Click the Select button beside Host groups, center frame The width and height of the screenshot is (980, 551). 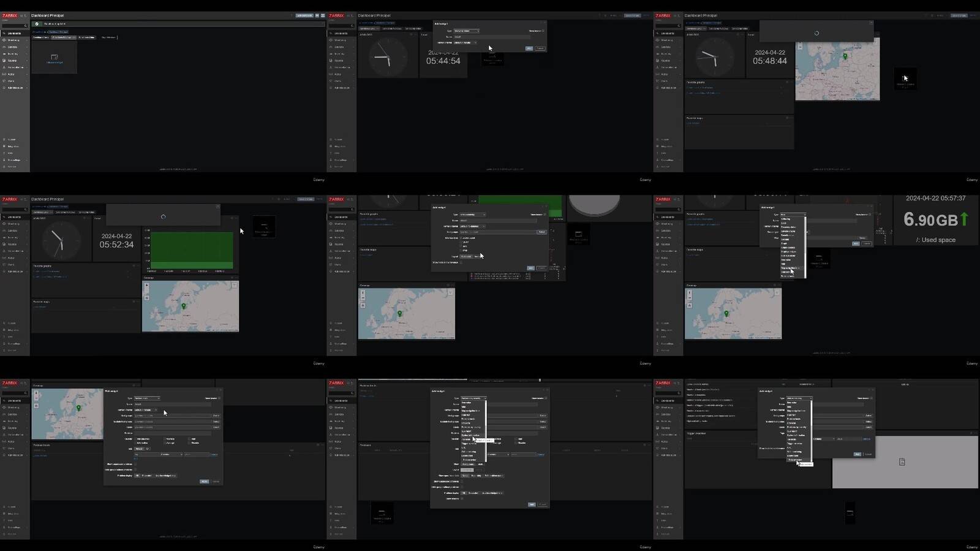point(541,232)
